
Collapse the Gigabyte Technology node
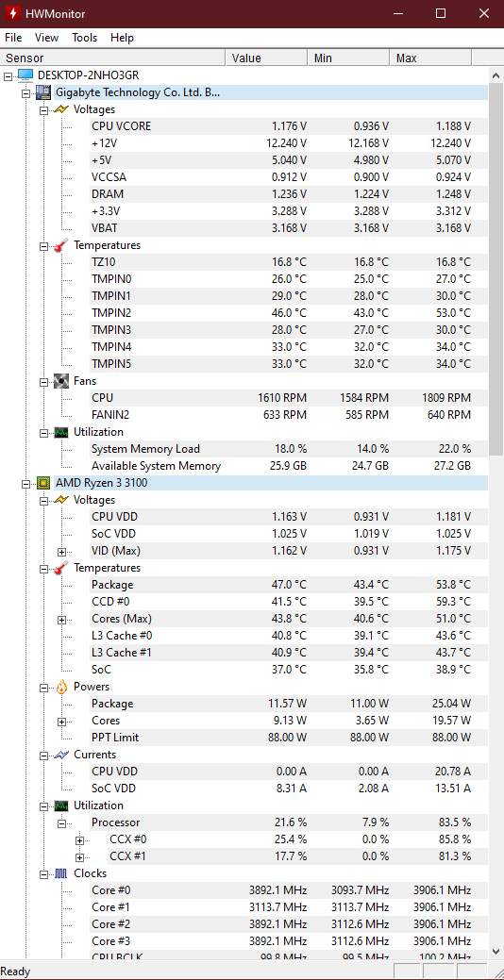click(x=25, y=92)
